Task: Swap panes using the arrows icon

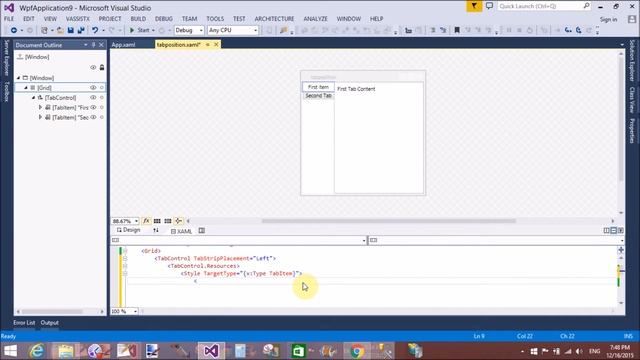Action: click(x=156, y=231)
